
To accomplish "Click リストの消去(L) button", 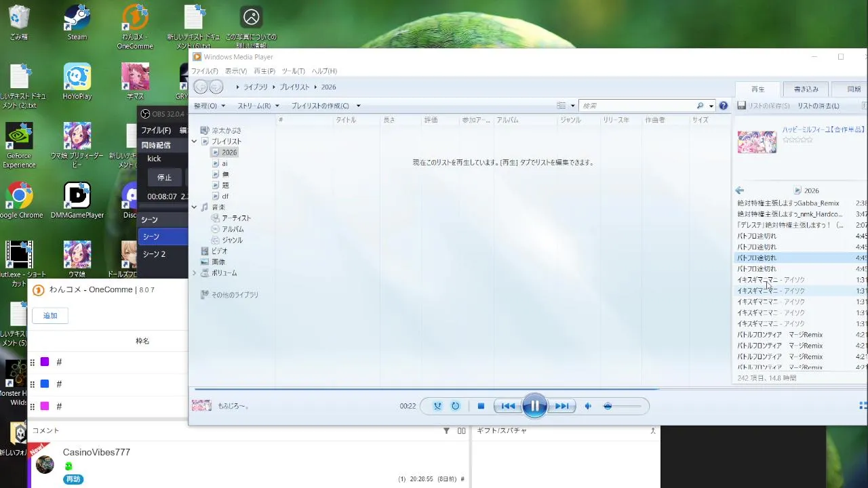I will click(x=818, y=106).
